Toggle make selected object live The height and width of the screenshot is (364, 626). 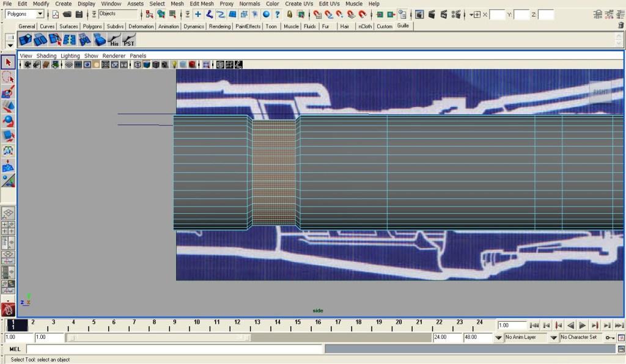coord(363,15)
